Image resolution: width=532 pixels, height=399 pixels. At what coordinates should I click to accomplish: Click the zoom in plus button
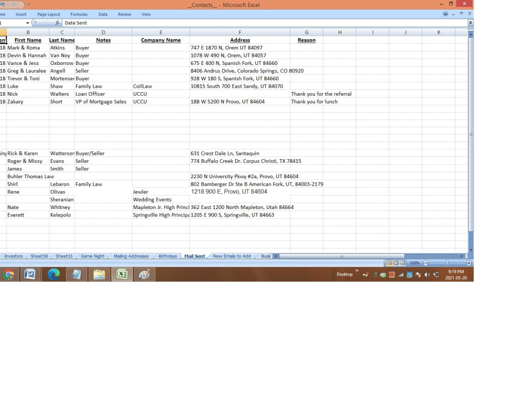click(x=469, y=263)
